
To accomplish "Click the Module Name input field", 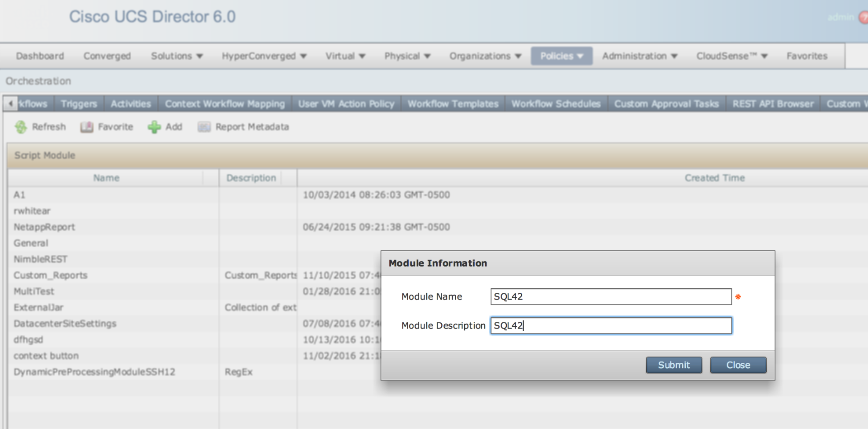I will click(611, 297).
